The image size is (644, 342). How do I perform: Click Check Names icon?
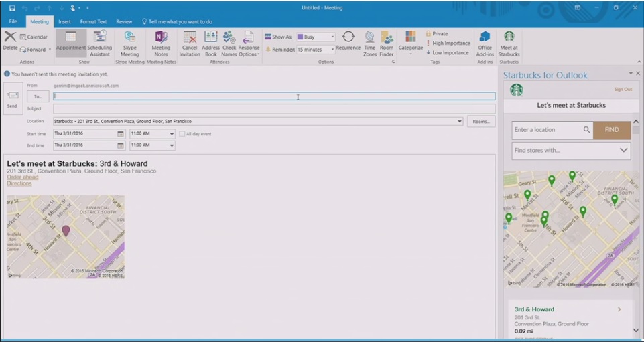(x=229, y=43)
